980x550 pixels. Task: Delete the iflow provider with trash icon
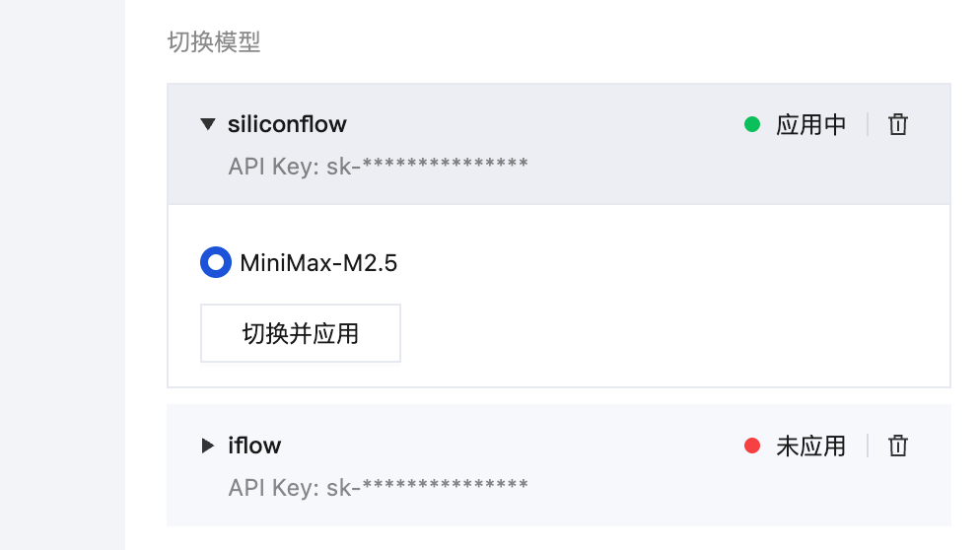pos(897,446)
